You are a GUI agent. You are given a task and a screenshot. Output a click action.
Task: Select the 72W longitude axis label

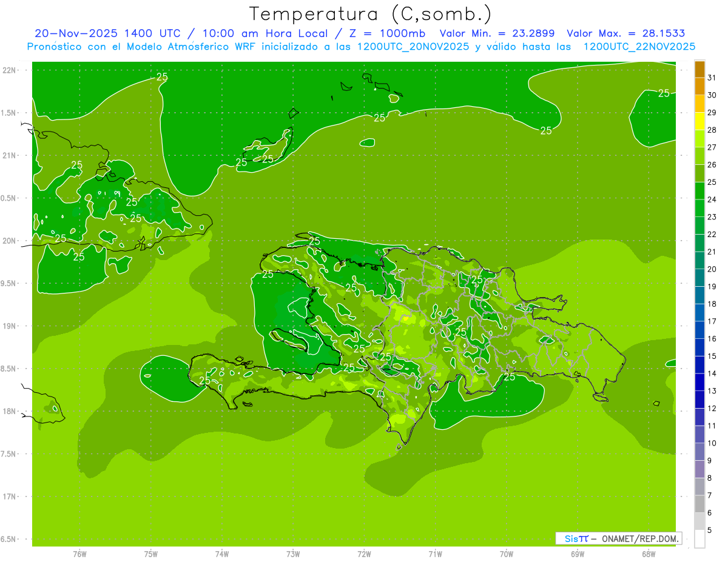[x=364, y=554]
